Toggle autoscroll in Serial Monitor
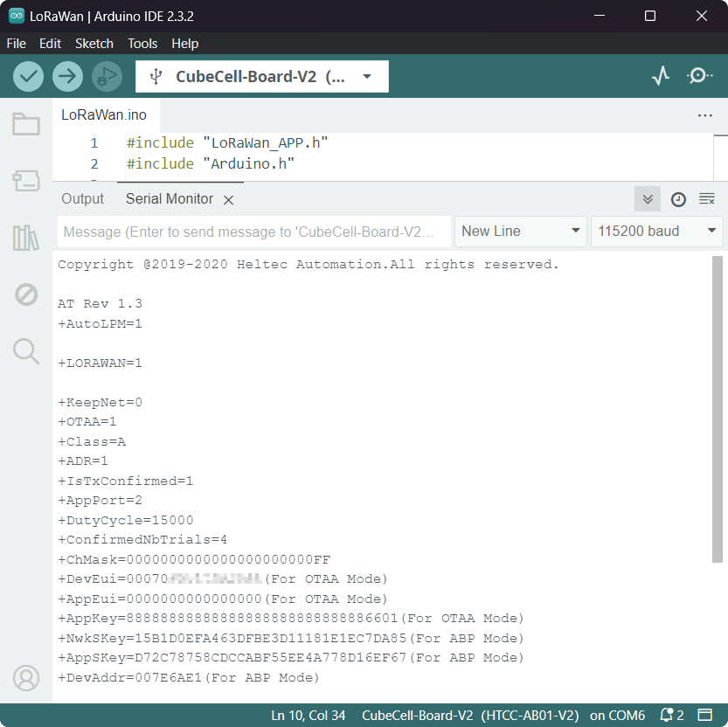Image resolution: width=728 pixels, height=727 pixels. pyautogui.click(x=648, y=199)
